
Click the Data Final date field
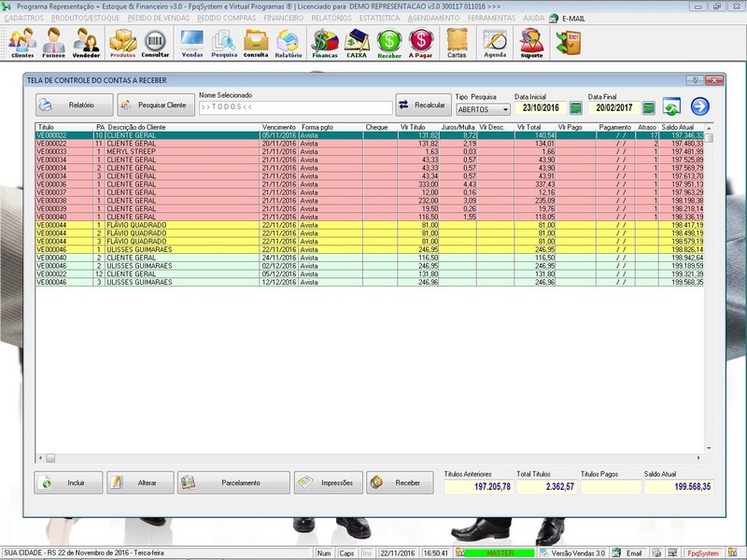[614, 107]
